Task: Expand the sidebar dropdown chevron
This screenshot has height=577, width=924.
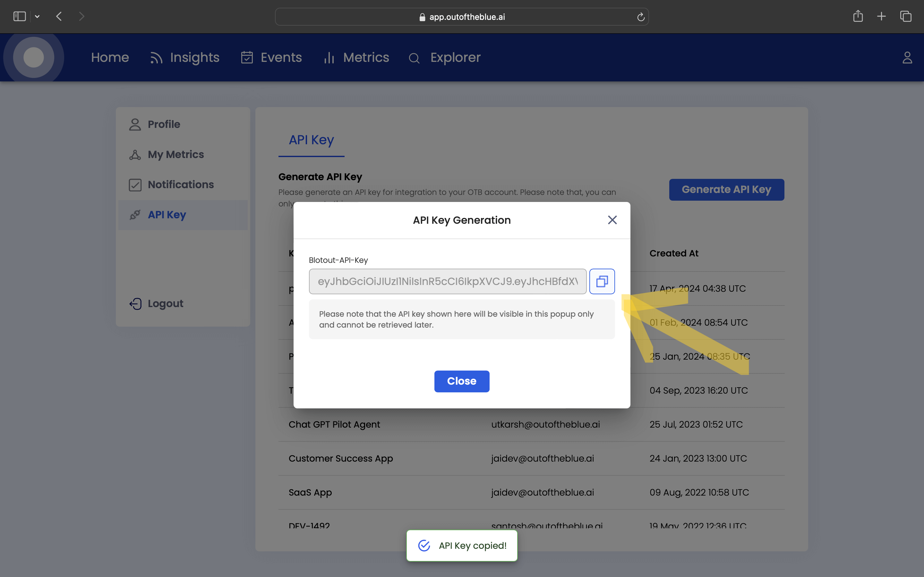Action: (37, 16)
